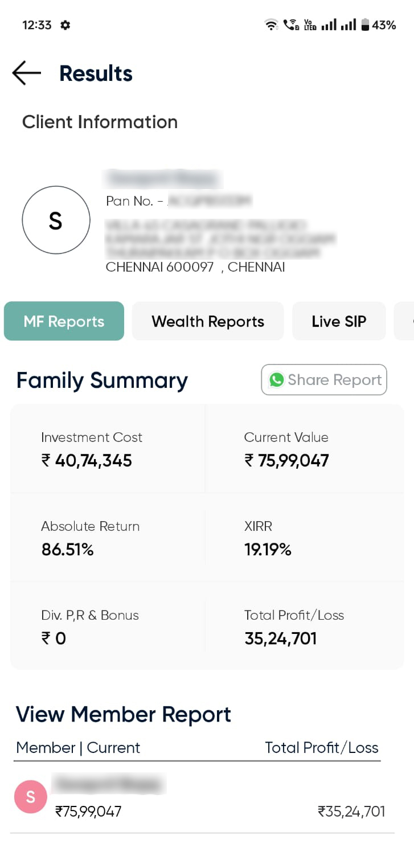The image size is (414, 868).
Task: Switch to the MF Reports tab
Action: [64, 321]
